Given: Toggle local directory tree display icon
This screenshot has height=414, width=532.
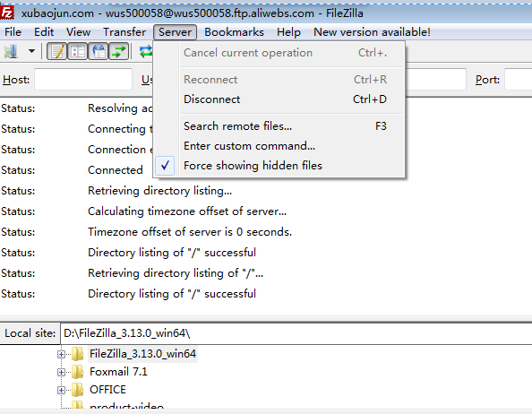Looking at the screenshot, I should tap(78, 52).
